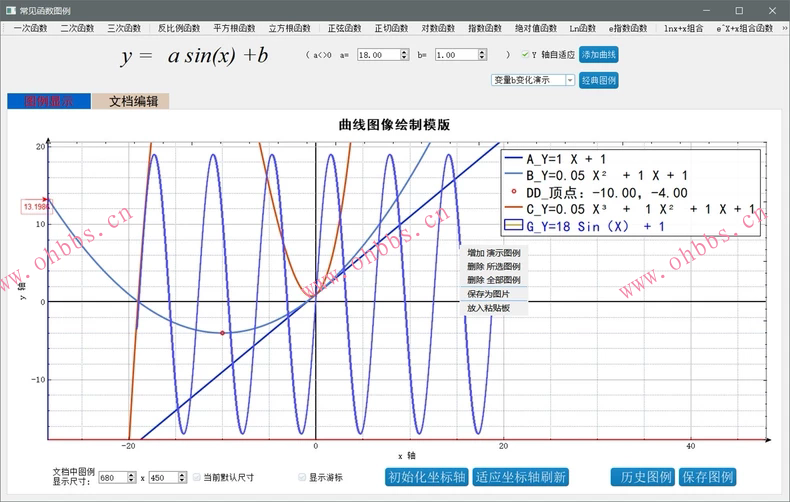Click the app icon in title bar
Viewport: 790px width, 502px height.
pyautogui.click(x=10, y=9)
